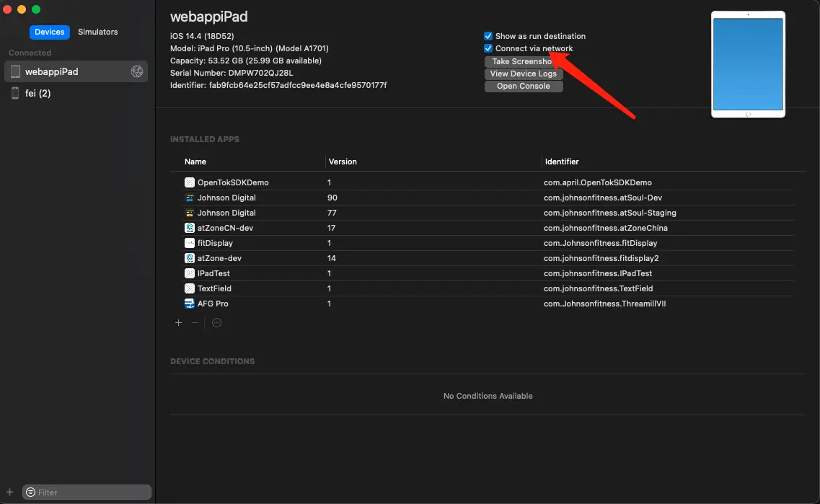This screenshot has height=504, width=820.
Task: Click View Device Logs
Action: point(524,74)
